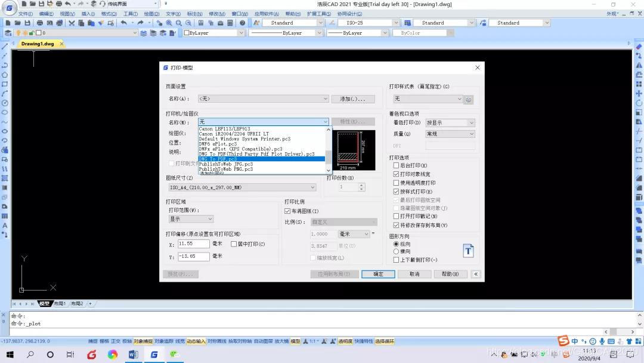The height and width of the screenshot is (363, 644).
Task: Open the 打印范围 显示 dropdown
Action: [x=191, y=219]
